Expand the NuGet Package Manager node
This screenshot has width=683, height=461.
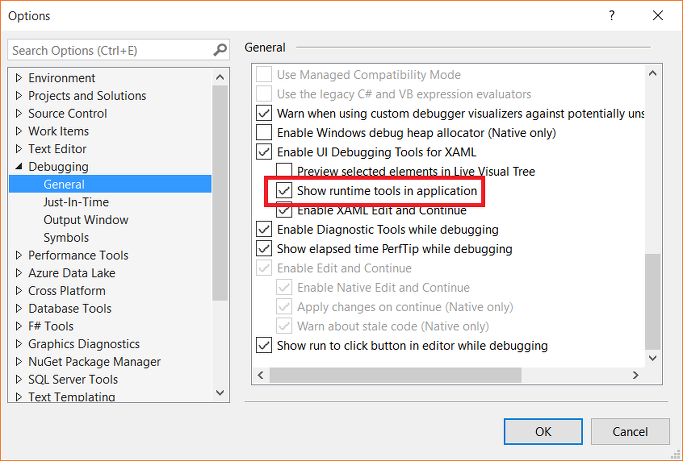point(19,362)
